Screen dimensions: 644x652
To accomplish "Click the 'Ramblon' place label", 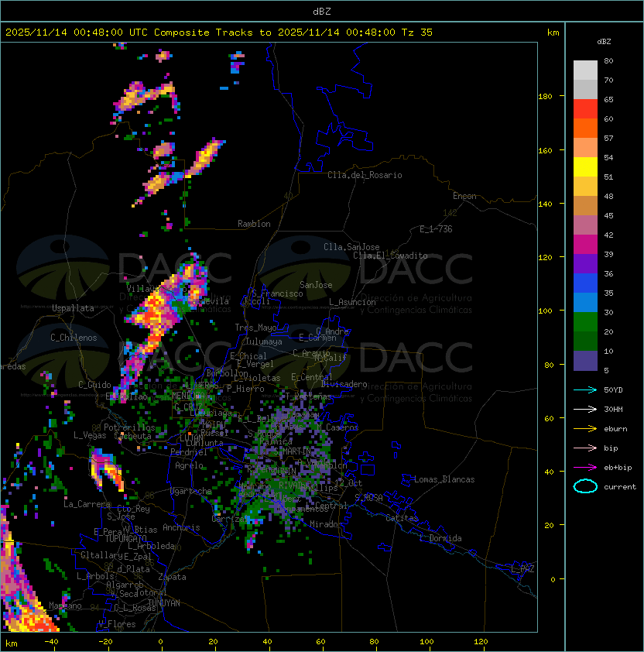I will pos(254,224).
